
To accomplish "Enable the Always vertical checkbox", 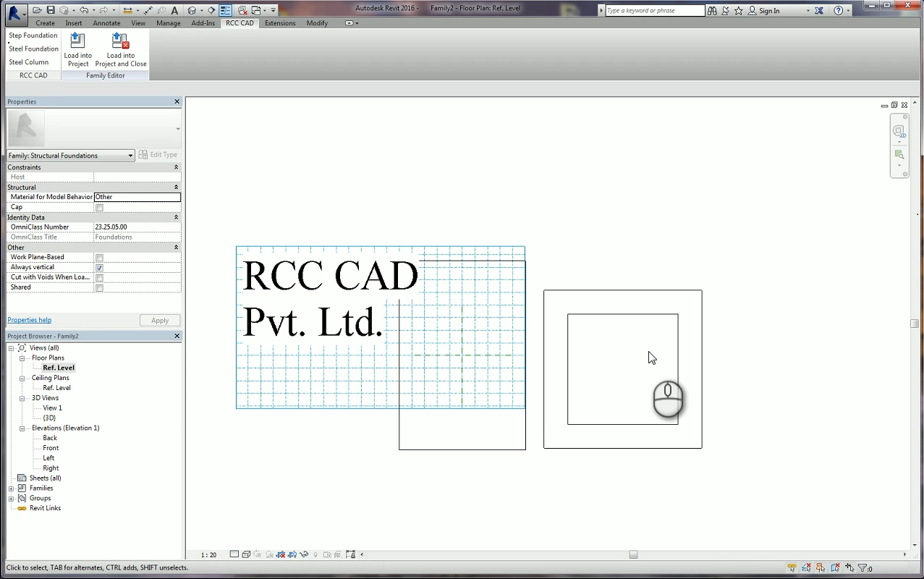I will click(x=98, y=267).
